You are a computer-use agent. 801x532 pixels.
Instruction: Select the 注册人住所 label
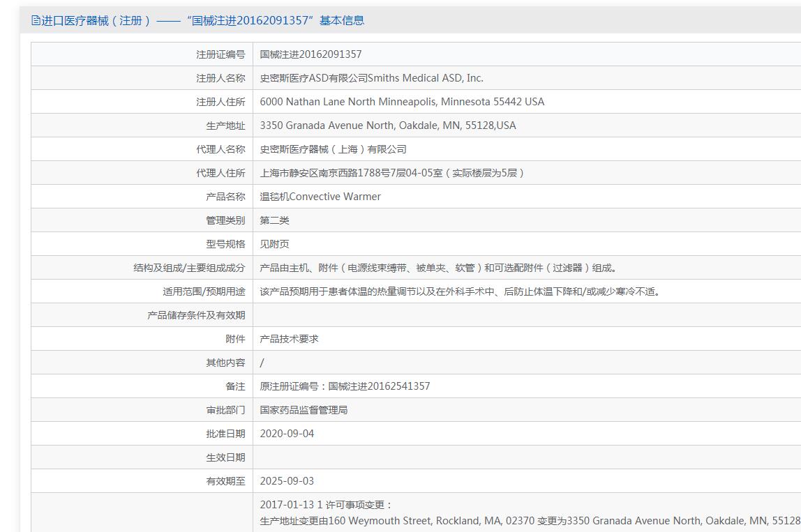(x=220, y=102)
